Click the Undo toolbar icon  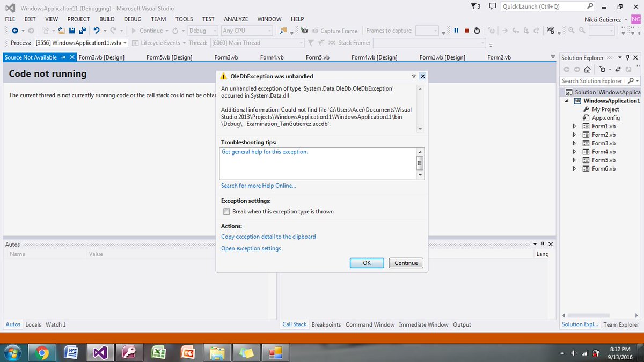click(97, 31)
